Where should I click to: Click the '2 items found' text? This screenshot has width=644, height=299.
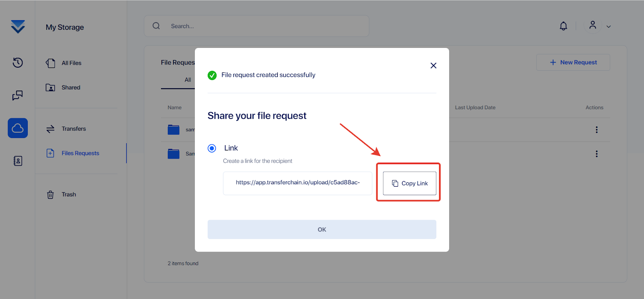click(x=183, y=264)
